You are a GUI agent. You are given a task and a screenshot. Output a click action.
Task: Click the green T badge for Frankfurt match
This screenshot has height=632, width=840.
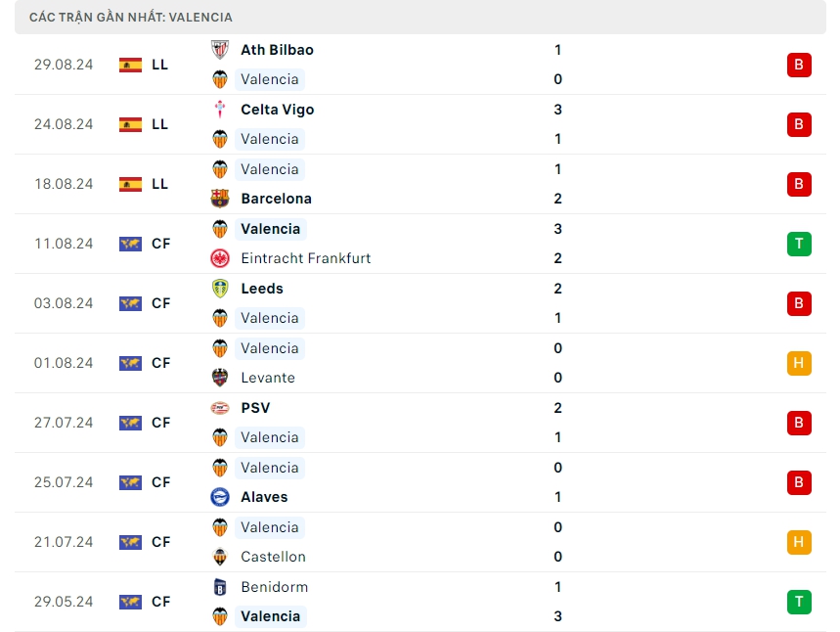click(799, 244)
